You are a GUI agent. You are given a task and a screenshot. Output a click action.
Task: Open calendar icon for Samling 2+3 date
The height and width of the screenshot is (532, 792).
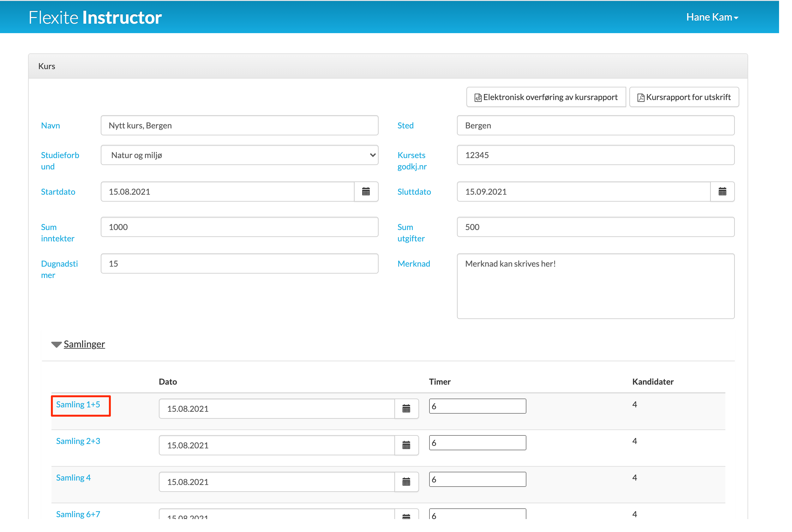pyautogui.click(x=406, y=445)
